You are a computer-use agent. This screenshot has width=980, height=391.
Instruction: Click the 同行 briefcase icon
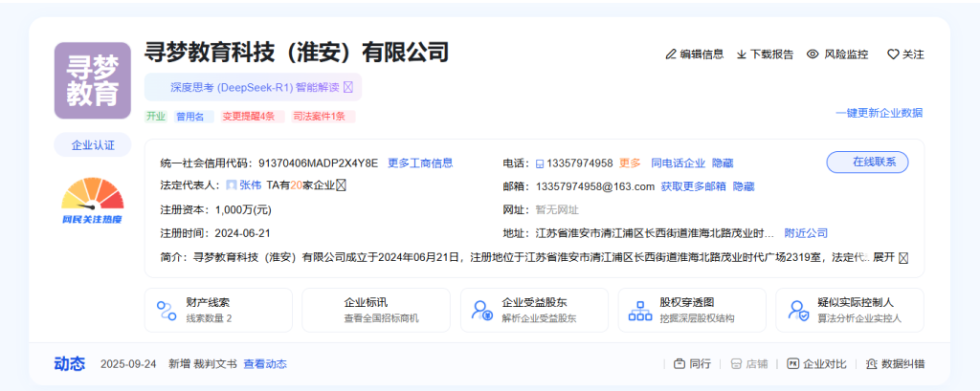click(x=679, y=364)
